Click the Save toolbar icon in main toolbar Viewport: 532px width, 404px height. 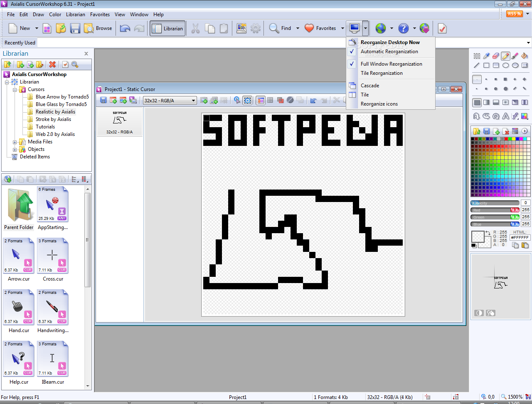[75, 28]
